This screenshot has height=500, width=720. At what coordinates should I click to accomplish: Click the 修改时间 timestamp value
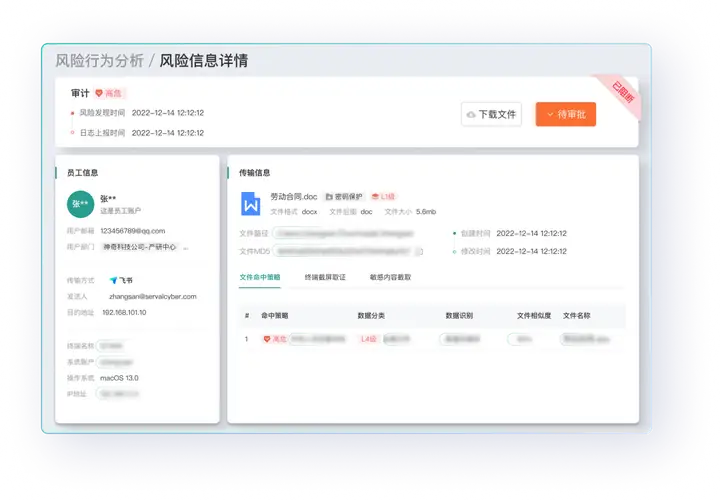click(x=532, y=252)
